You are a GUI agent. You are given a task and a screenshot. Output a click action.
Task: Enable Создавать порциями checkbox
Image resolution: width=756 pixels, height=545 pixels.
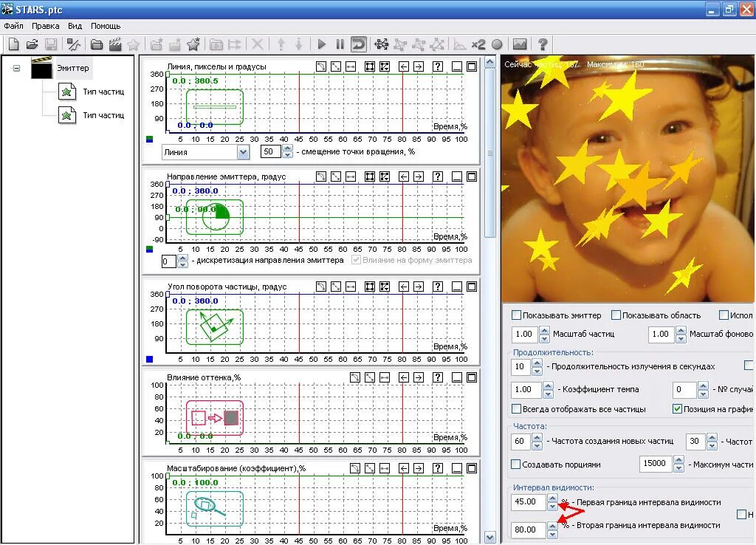tap(516, 464)
